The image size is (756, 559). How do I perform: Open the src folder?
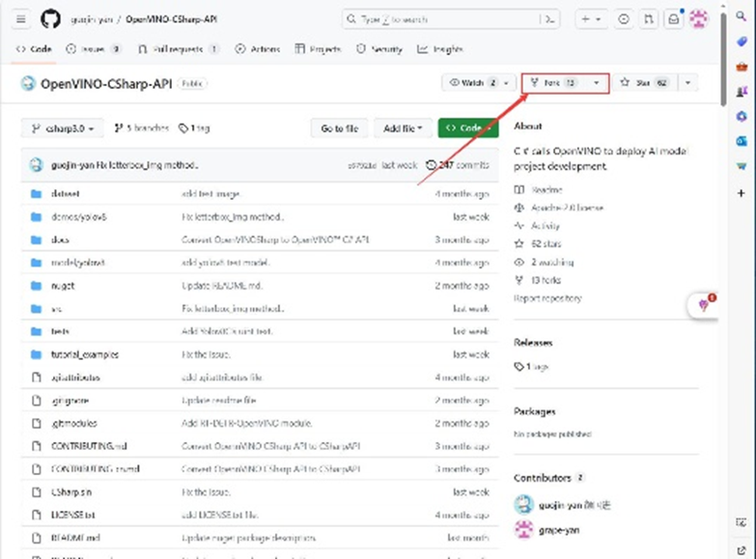click(56, 309)
